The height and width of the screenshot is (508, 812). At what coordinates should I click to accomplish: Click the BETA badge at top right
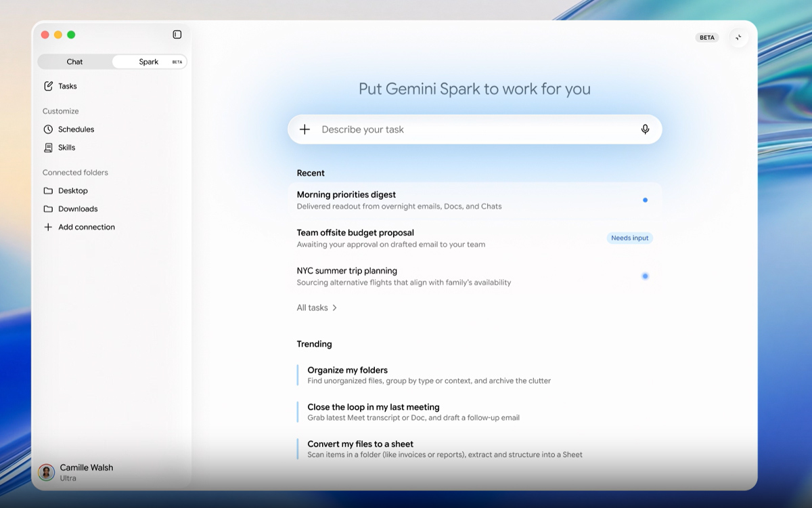pyautogui.click(x=707, y=38)
